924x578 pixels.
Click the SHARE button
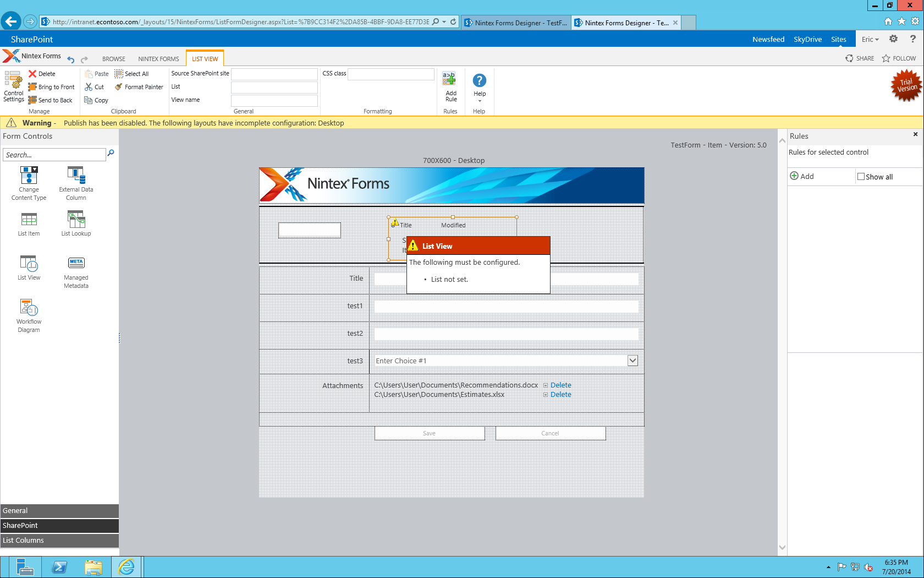tap(860, 58)
